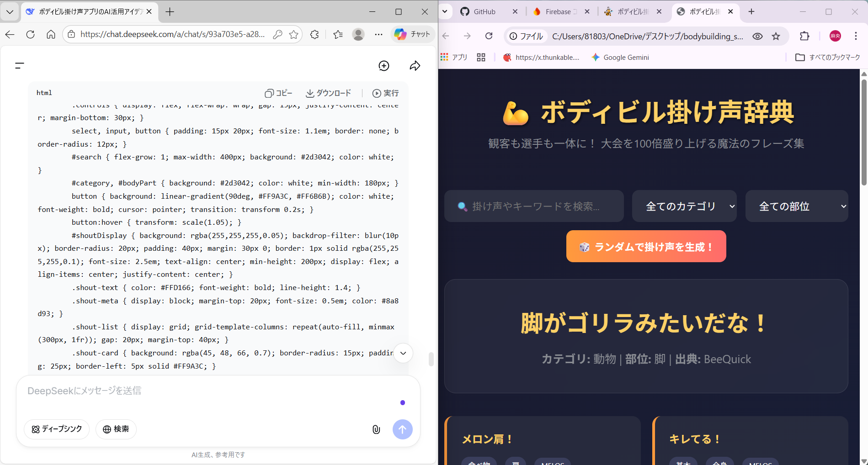Toggle 検索 web search mode
868x465 pixels.
(116, 429)
